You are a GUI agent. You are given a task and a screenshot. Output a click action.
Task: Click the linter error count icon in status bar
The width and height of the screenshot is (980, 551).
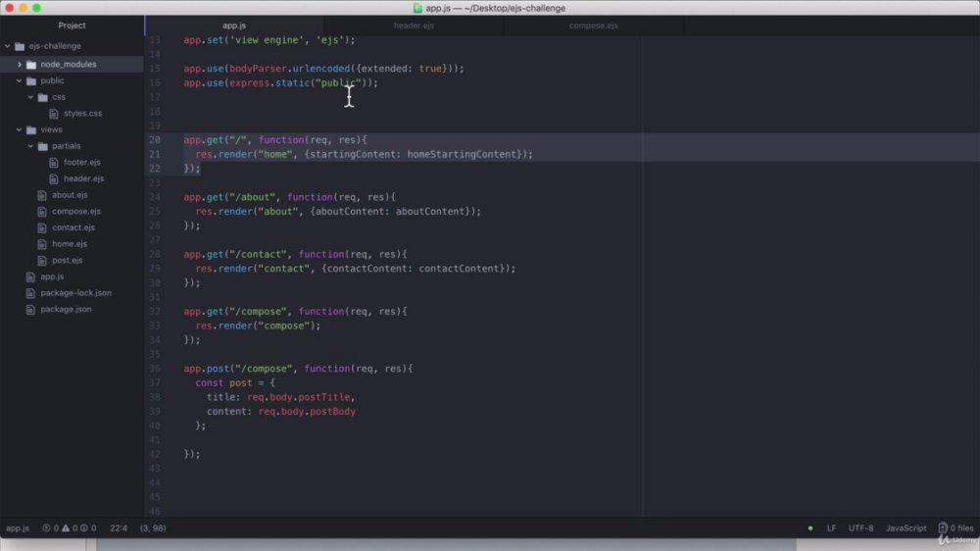point(46,527)
